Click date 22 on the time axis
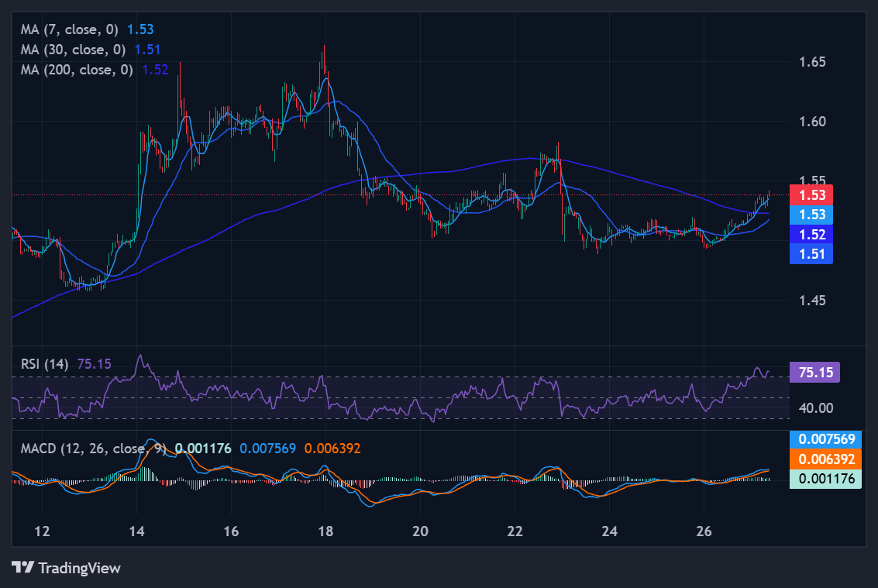This screenshot has width=878, height=588. (x=515, y=531)
